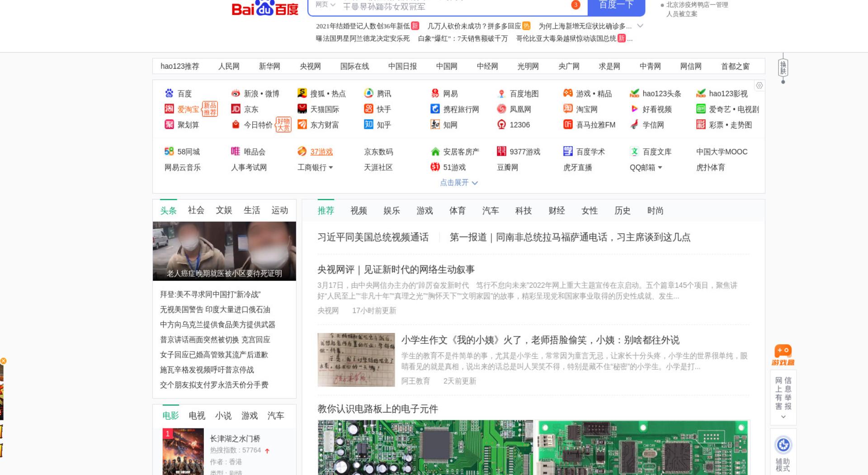Click the 凤凰网 icon

click(501, 109)
